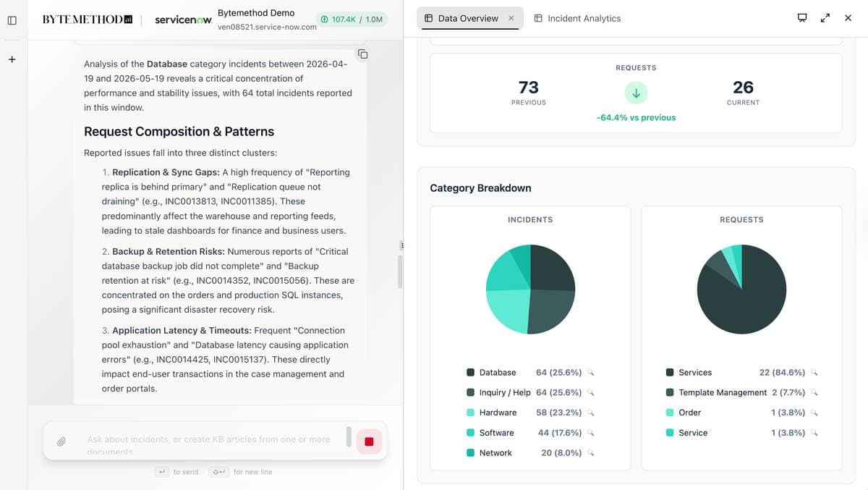The height and width of the screenshot is (490, 868).
Task: Click the green down-arrow requests trend icon
Action: point(636,93)
